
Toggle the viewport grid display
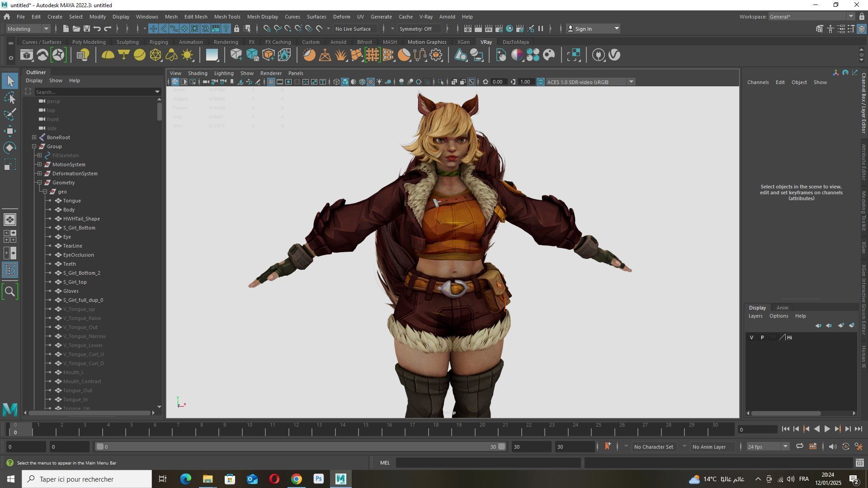[x=271, y=82]
